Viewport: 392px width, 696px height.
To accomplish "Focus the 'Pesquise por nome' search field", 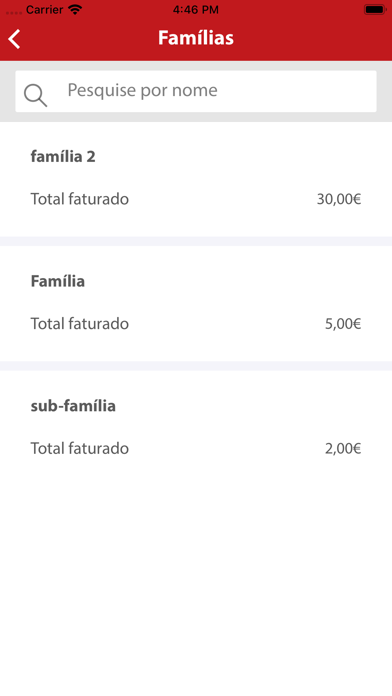I will [x=196, y=91].
